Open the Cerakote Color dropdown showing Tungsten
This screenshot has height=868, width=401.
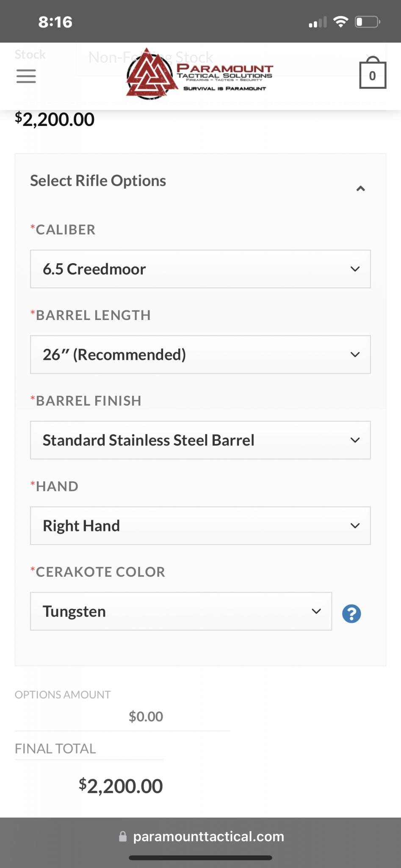[181, 612]
